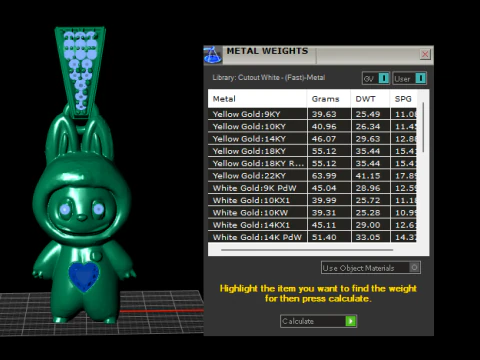Select the White Gold:14K PdW row
This screenshot has width=480, height=360.
(x=312, y=237)
